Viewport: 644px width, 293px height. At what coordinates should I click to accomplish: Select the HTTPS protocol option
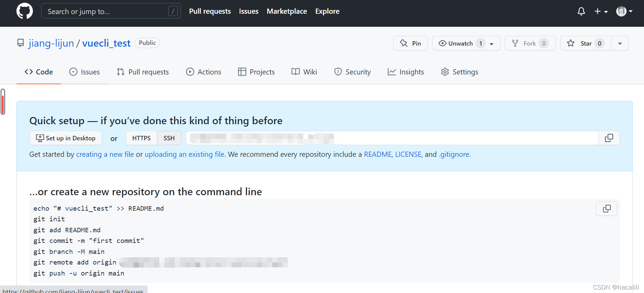click(141, 138)
